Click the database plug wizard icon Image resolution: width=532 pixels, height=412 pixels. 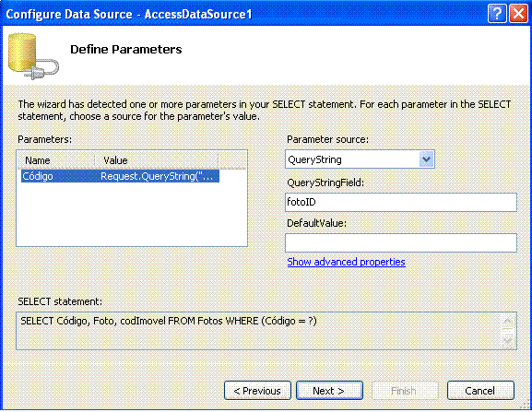pos(32,56)
